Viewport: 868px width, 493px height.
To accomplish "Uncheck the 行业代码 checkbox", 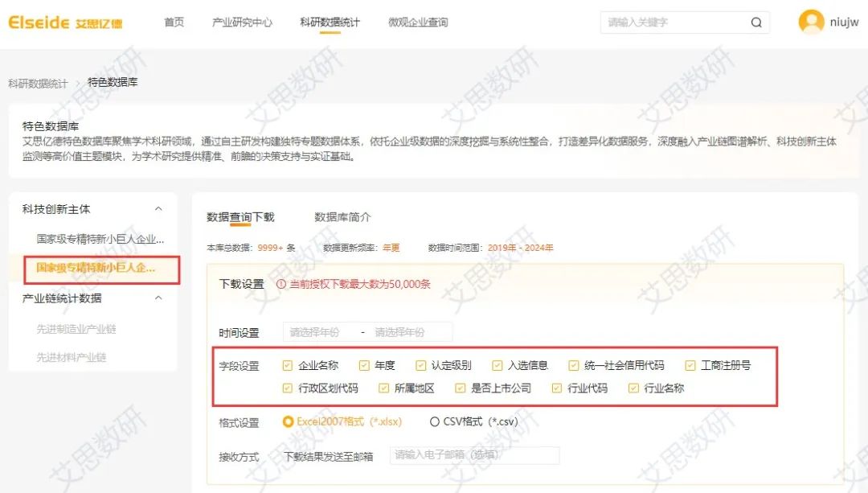I will pyautogui.click(x=557, y=388).
